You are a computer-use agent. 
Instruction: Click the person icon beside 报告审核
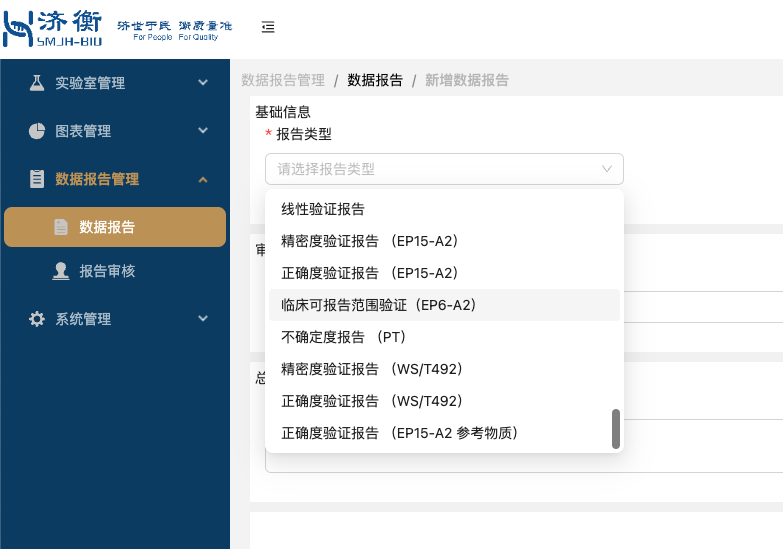(x=61, y=271)
